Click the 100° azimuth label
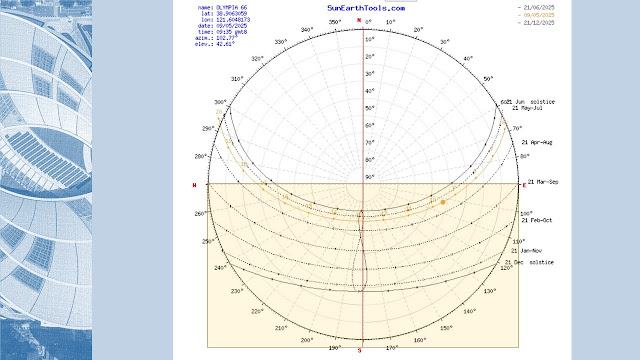Screen dimensions: 640x360 coord(527,213)
